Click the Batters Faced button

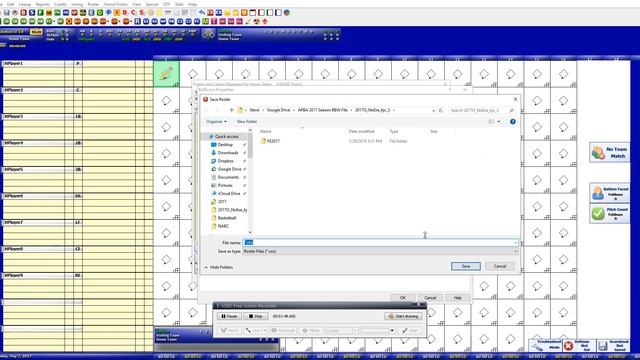click(x=609, y=193)
